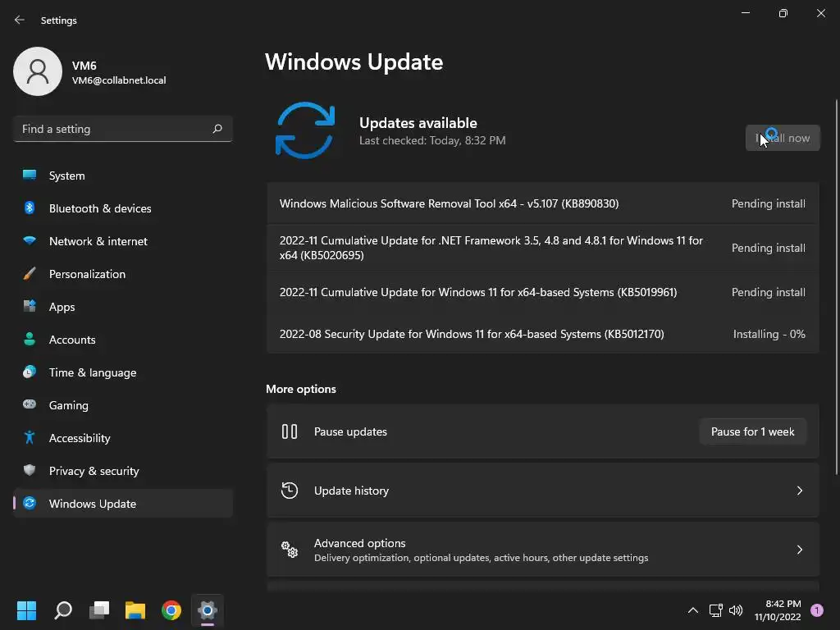Click the Network wifi icon in sidebar

(x=30, y=240)
